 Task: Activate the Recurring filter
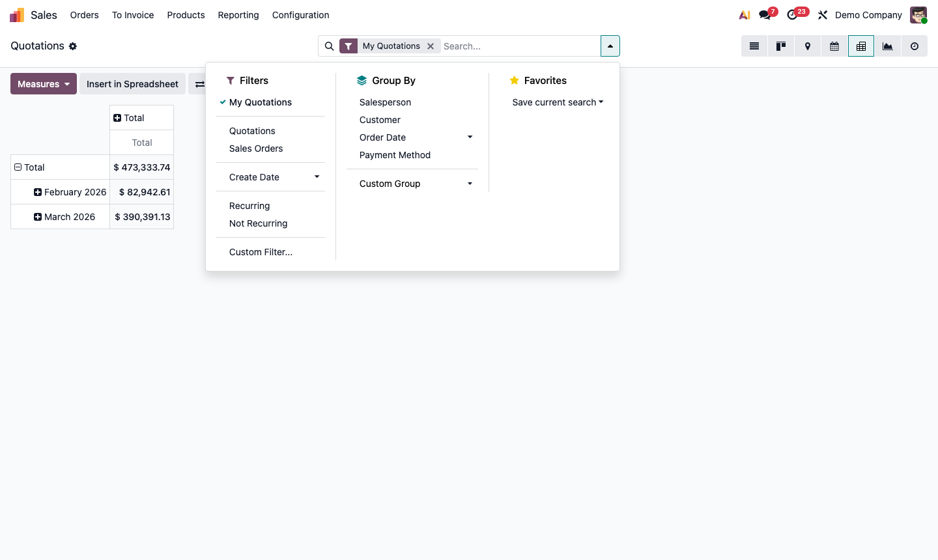pos(249,206)
